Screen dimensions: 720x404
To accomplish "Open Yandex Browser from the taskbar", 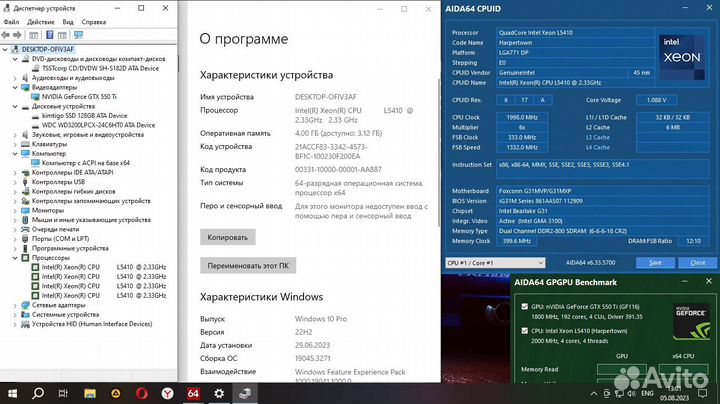I will pos(168,392).
